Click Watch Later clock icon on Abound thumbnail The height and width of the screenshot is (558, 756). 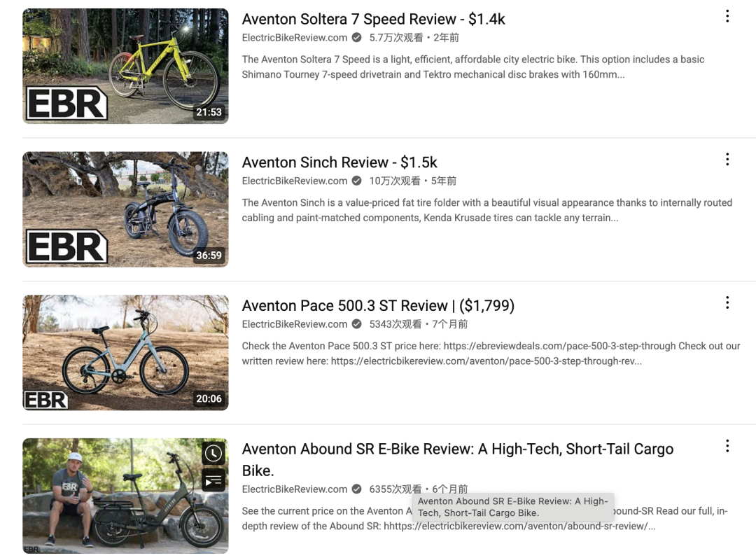pos(213,453)
